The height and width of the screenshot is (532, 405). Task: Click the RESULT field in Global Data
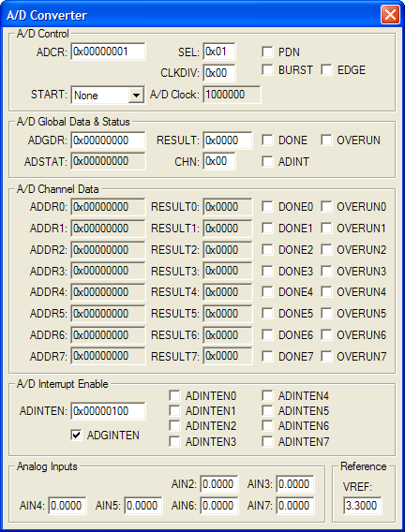coord(228,140)
